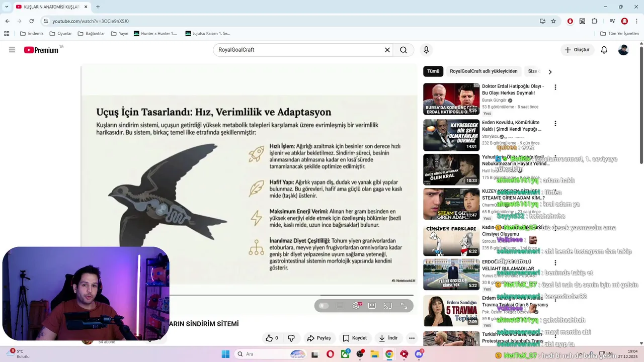
Task: Install app icon in address bar
Action: point(542,21)
